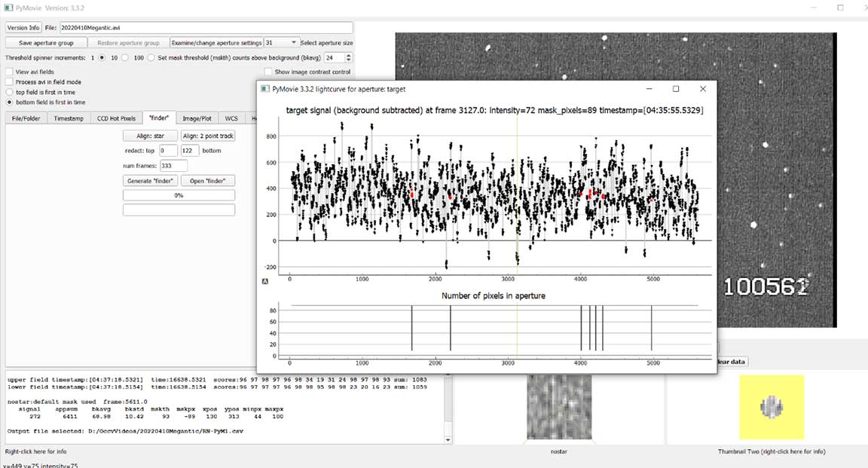Viewport: 868px width, 468px height.
Task: Click the star field video frame image
Action: coord(616,179)
